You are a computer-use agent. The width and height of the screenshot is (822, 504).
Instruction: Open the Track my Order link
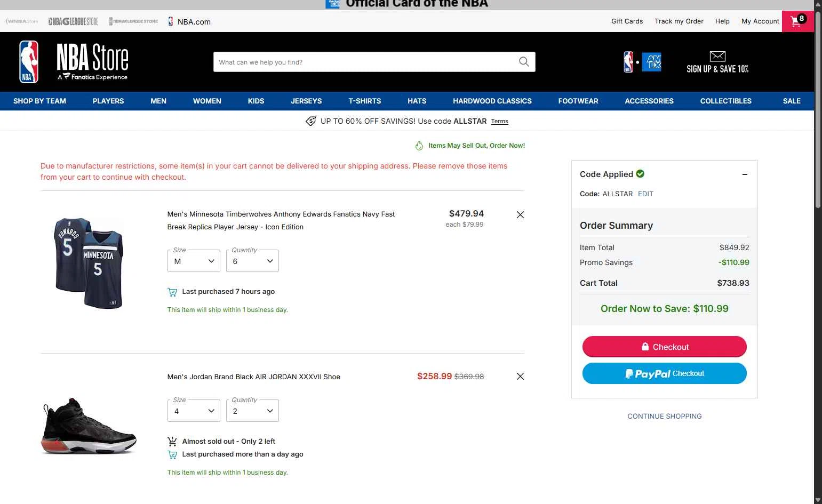click(x=679, y=21)
